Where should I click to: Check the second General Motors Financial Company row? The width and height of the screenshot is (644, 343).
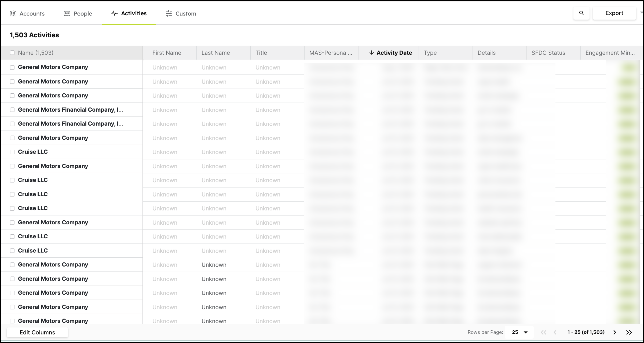(x=12, y=124)
